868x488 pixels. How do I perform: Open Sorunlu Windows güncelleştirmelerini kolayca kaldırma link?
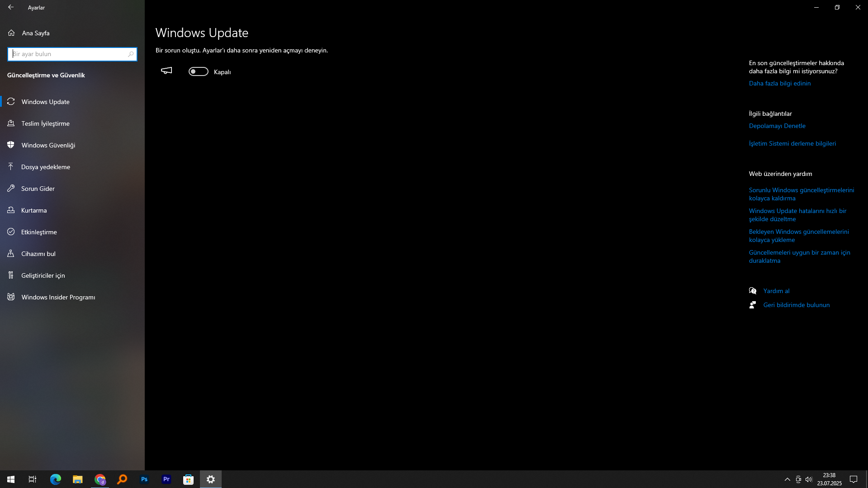(802, 194)
